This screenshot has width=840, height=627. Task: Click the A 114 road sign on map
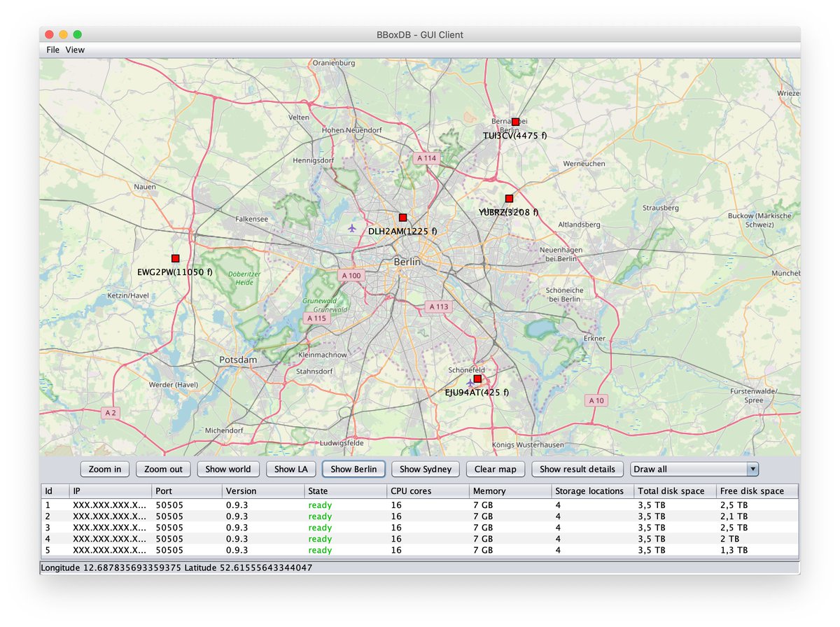[426, 158]
